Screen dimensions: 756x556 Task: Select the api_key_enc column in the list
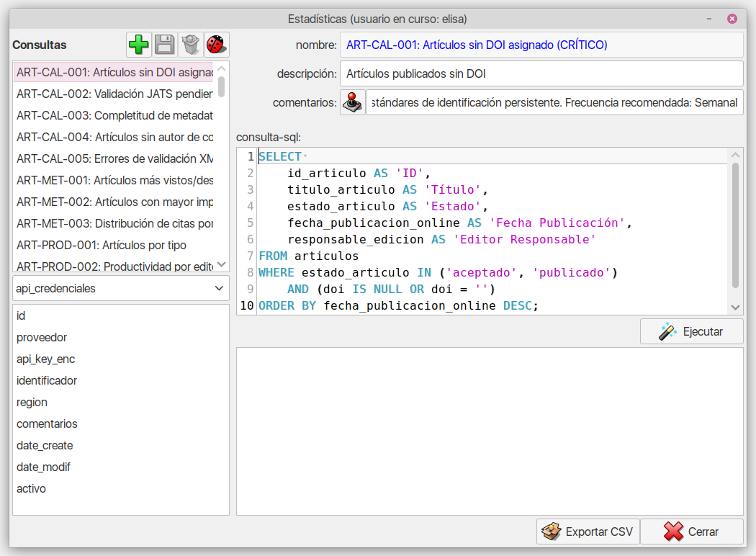(46, 359)
